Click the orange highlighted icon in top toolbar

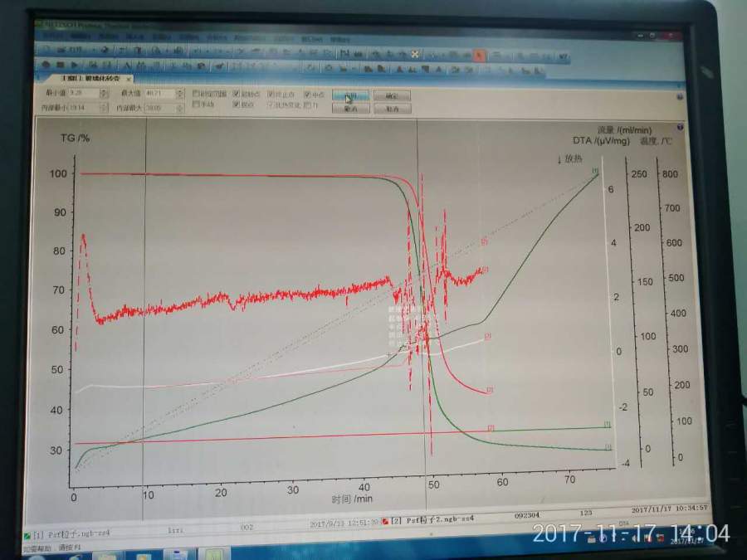pos(479,56)
